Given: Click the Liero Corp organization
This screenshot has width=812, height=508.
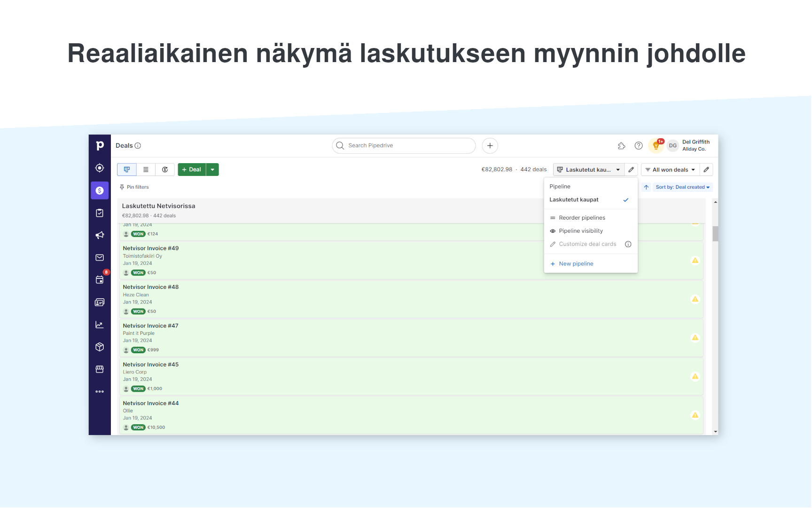Looking at the screenshot, I should tap(135, 372).
